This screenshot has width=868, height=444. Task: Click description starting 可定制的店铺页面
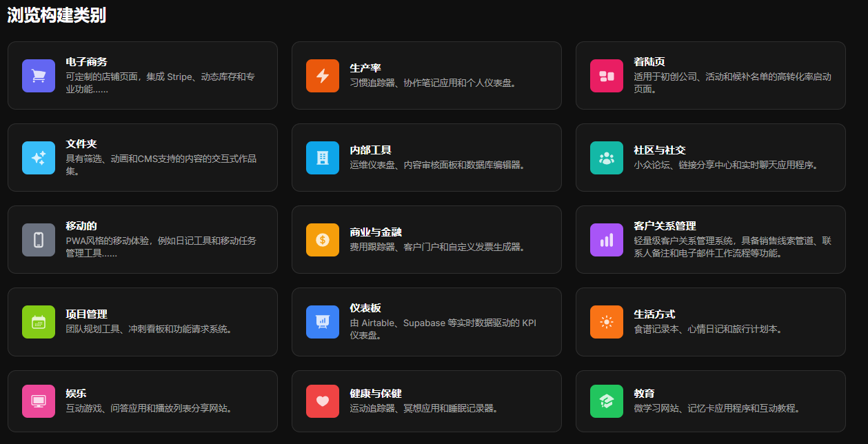[160, 83]
